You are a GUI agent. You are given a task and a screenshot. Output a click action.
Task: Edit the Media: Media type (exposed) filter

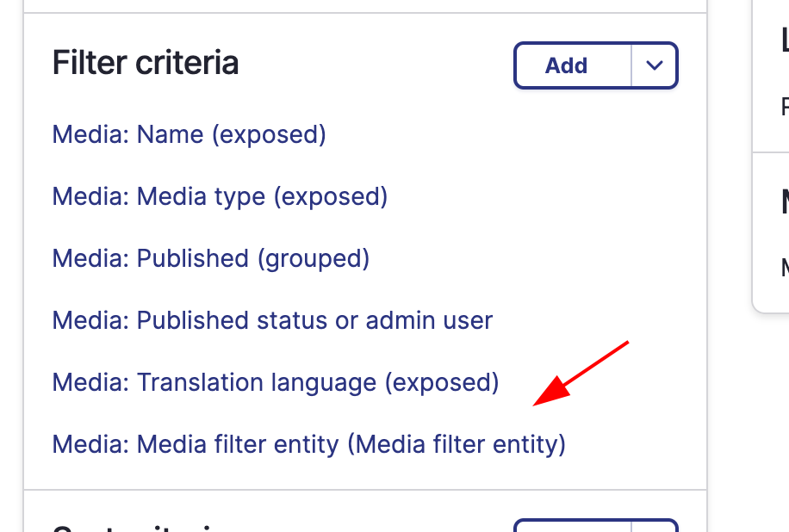(x=220, y=196)
